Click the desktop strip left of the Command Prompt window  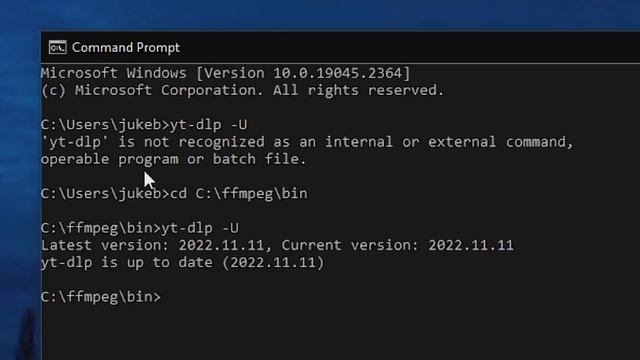coord(20,196)
